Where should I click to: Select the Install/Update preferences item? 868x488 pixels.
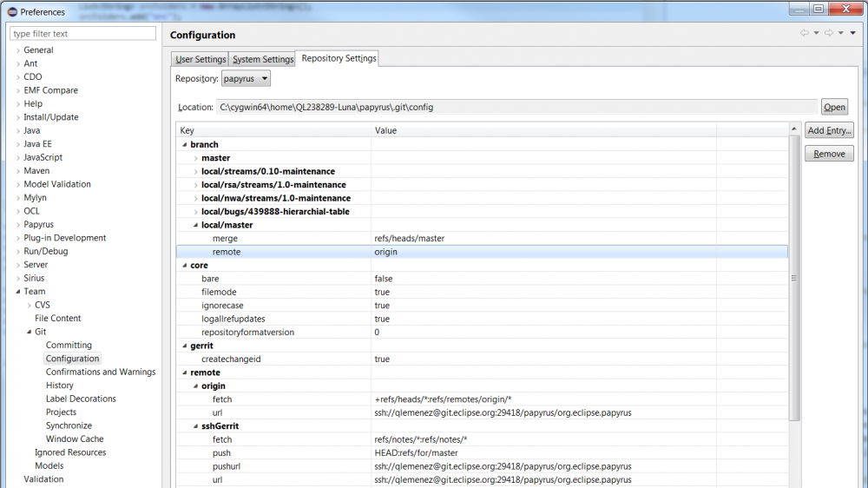(51, 117)
